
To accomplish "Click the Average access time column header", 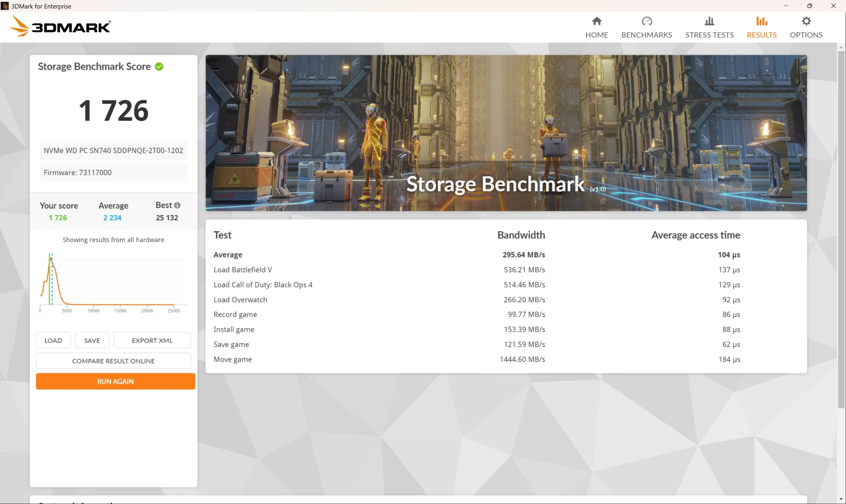I will point(696,235).
